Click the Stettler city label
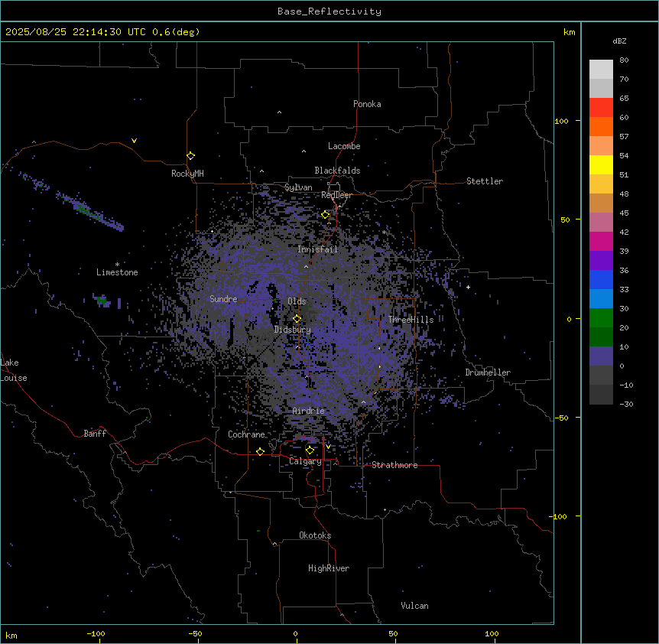The image size is (659, 644). 485,181
